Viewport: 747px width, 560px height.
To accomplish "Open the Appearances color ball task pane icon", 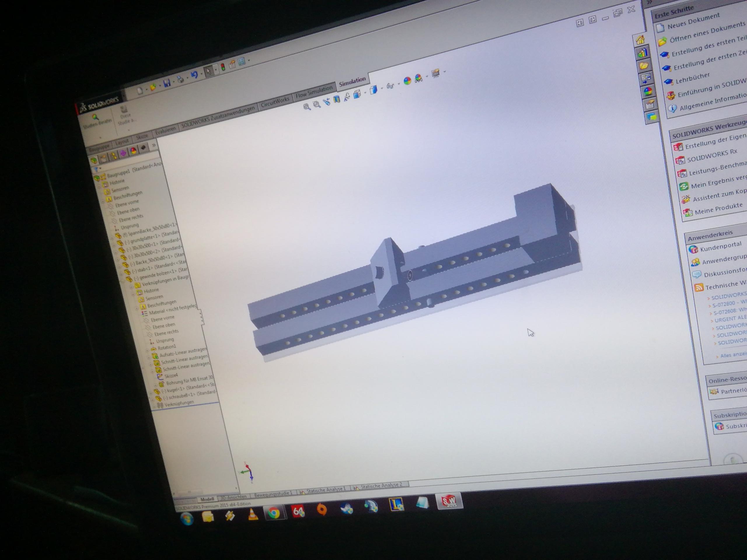I will [648, 92].
